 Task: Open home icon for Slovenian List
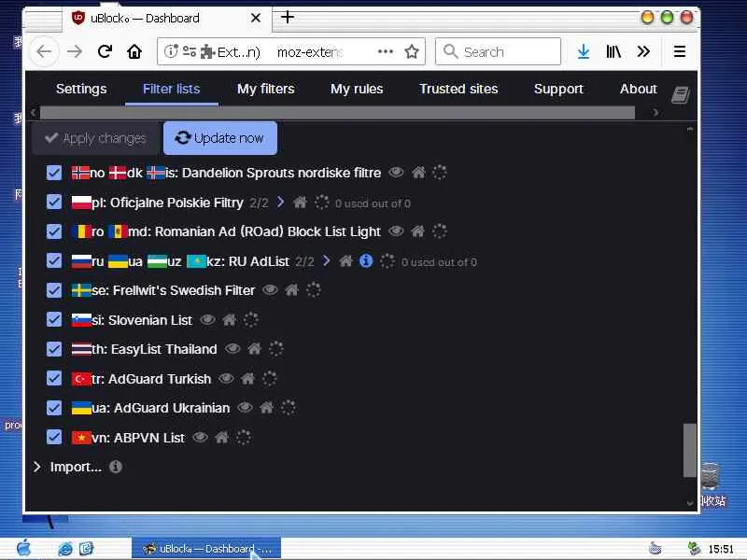(229, 319)
